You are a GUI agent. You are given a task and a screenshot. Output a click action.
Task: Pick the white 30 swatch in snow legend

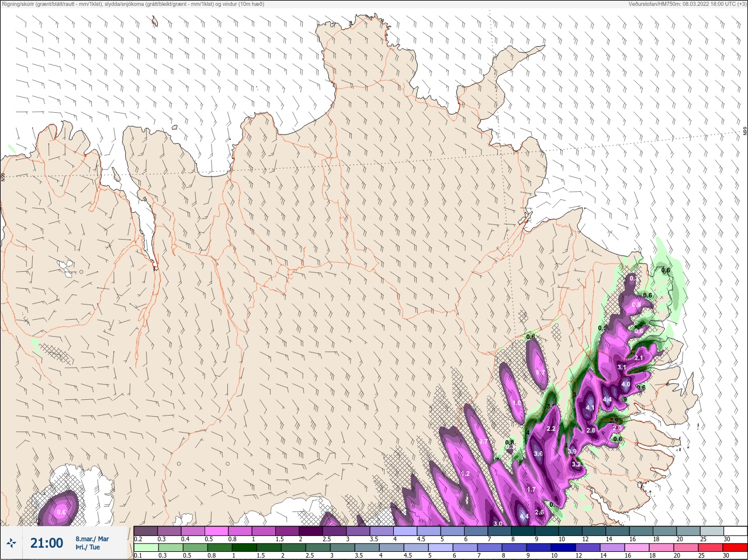pos(735,531)
